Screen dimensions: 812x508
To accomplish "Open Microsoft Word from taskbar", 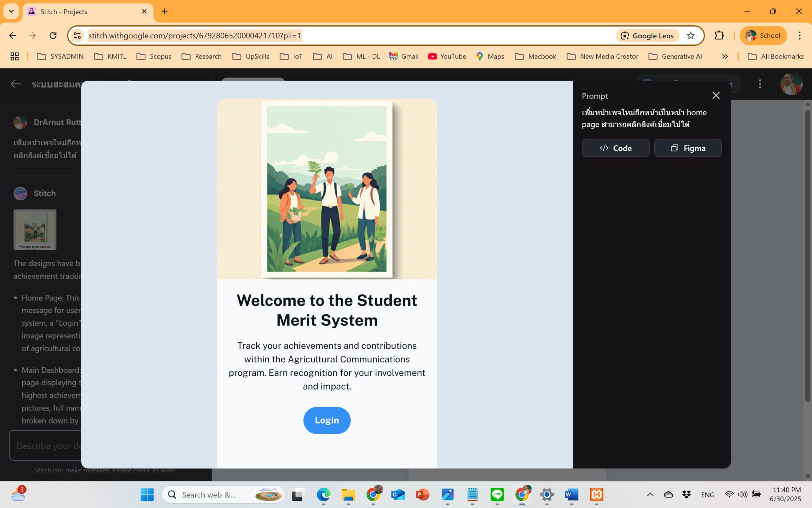I will 572,495.
